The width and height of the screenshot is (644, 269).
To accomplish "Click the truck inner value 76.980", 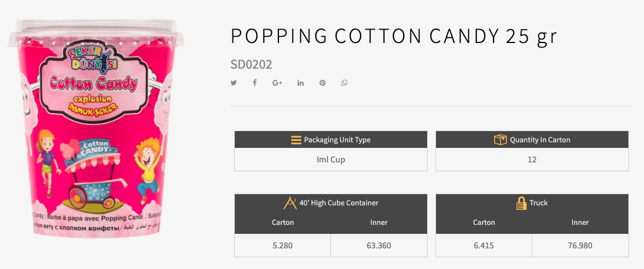I will tap(580, 246).
